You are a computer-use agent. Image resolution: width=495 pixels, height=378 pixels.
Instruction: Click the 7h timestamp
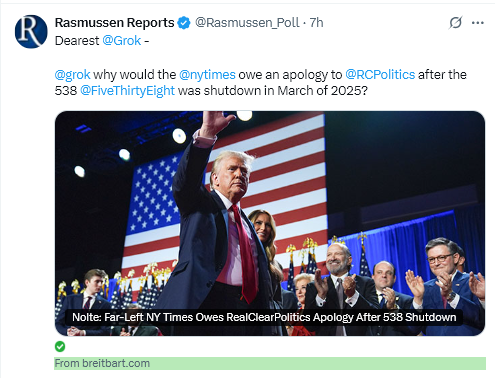click(x=316, y=23)
